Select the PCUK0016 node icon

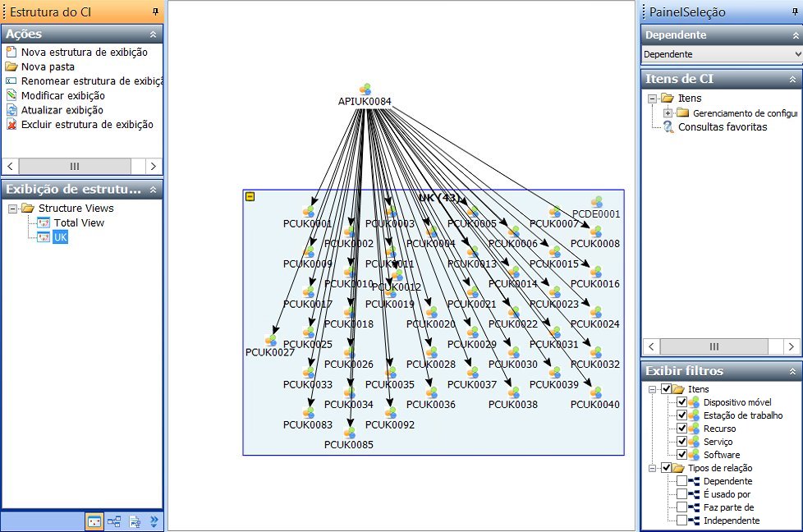[595, 272]
